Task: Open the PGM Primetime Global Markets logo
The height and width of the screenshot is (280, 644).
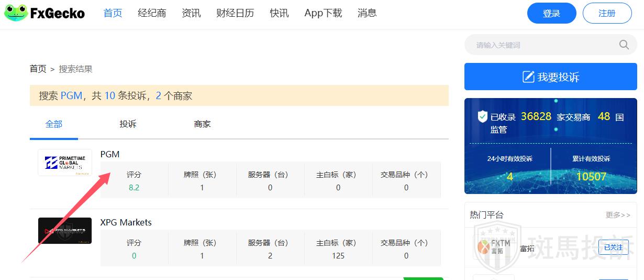Action: [x=65, y=163]
